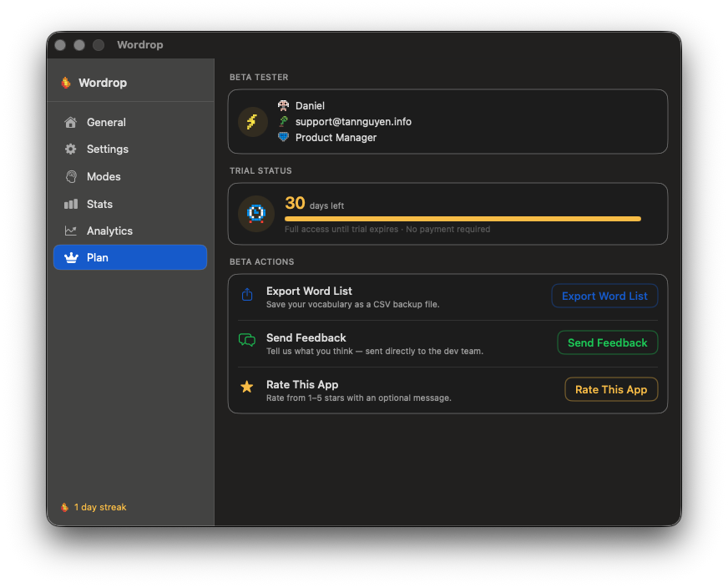Viewport: 728px width, 588px height.
Task: Click the gear icon beside Settings
Action: pyautogui.click(x=71, y=150)
